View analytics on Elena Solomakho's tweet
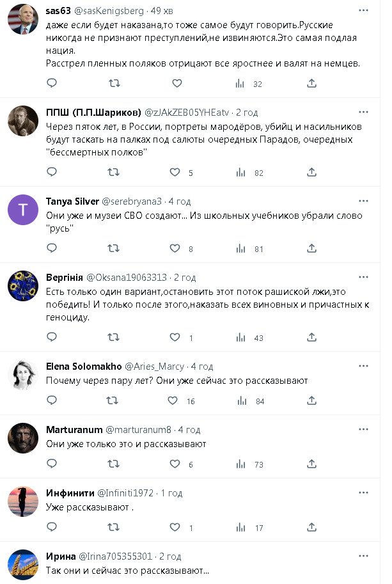392x584 pixels. (x=241, y=400)
